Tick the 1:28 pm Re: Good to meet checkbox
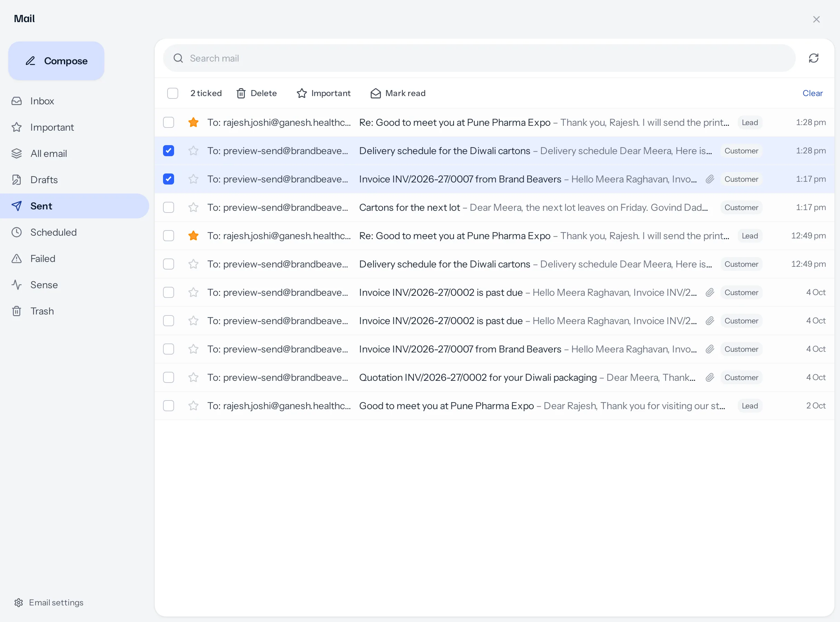Screen dimensions: 840x622 point(169,122)
